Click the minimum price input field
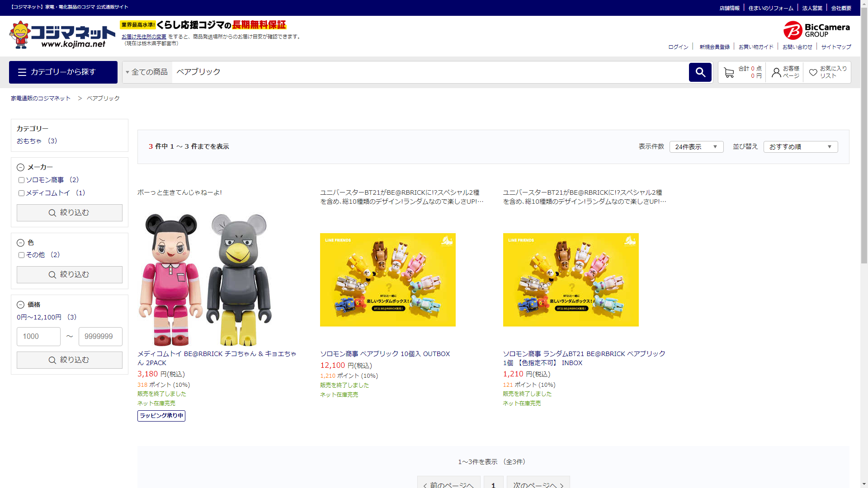Image resolution: width=868 pixels, height=488 pixels. coord(38,337)
